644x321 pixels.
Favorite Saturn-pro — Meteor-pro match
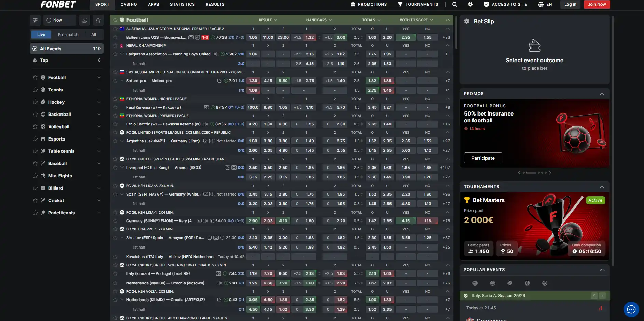(x=115, y=81)
